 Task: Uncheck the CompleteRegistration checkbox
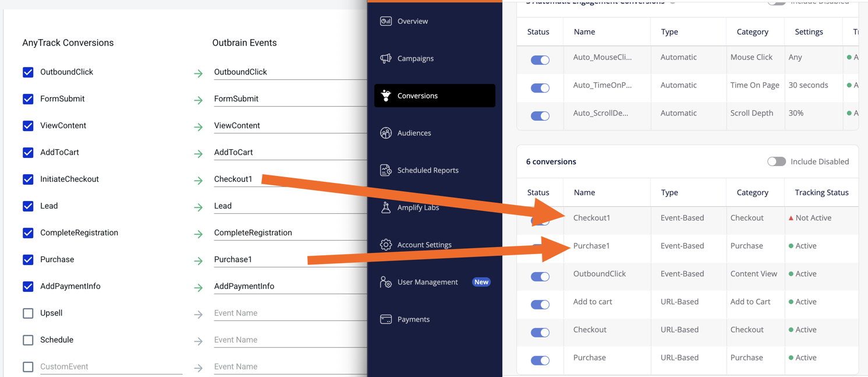tap(28, 233)
